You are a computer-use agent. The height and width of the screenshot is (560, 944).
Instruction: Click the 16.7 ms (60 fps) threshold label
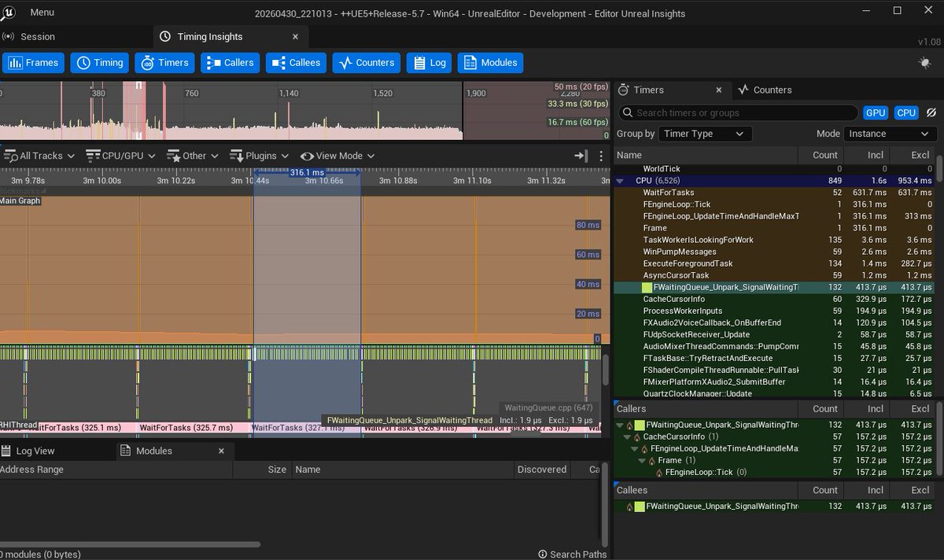pos(577,122)
